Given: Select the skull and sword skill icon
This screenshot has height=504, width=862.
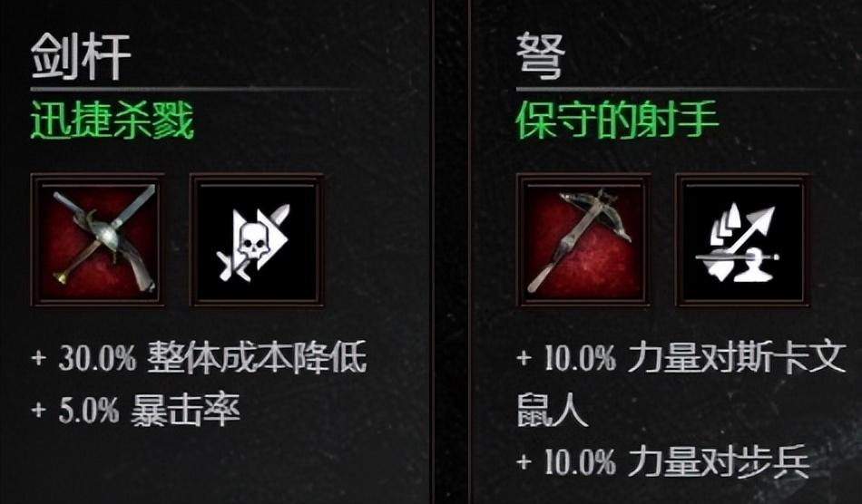Looking at the screenshot, I should [x=256, y=239].
